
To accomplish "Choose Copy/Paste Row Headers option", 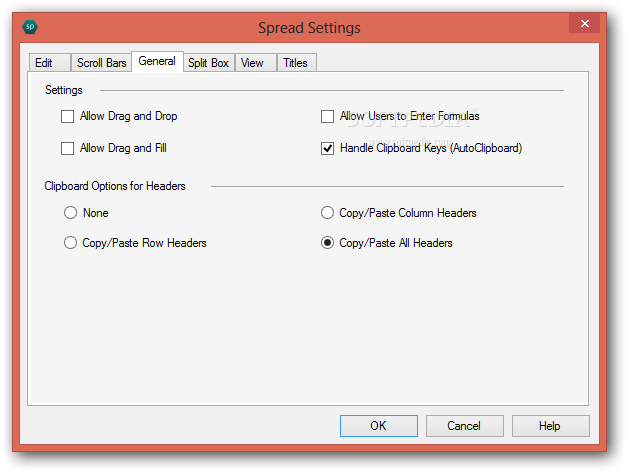I will click(x=70, y=243).
